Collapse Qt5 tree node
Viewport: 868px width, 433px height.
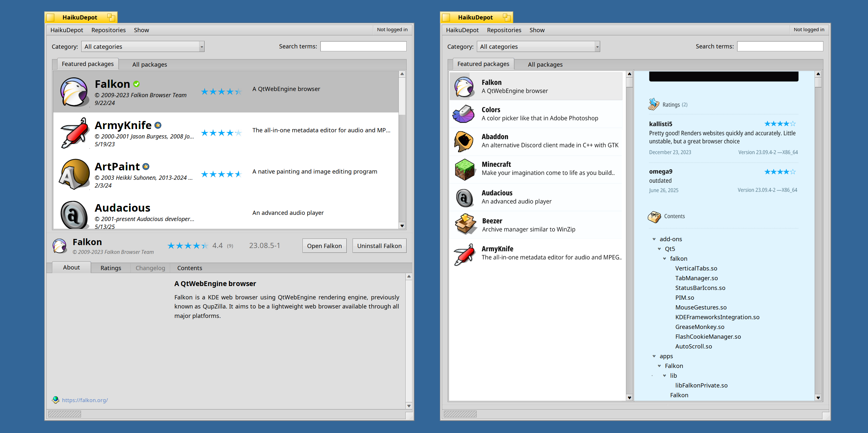[659, 249]
